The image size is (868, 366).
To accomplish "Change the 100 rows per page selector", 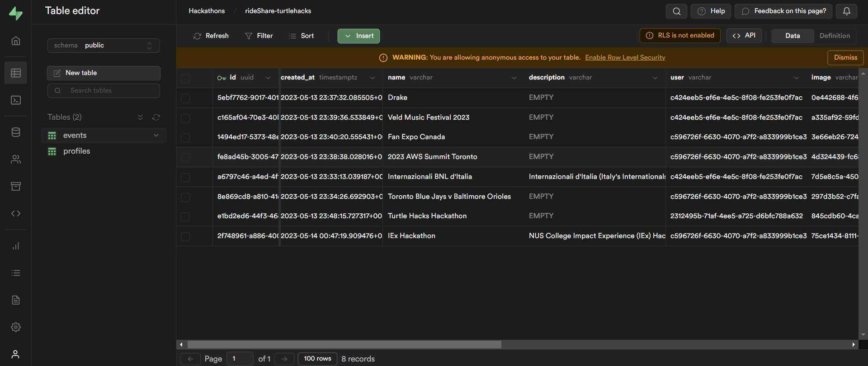I will pyautogui.click(x=317, y=359).
